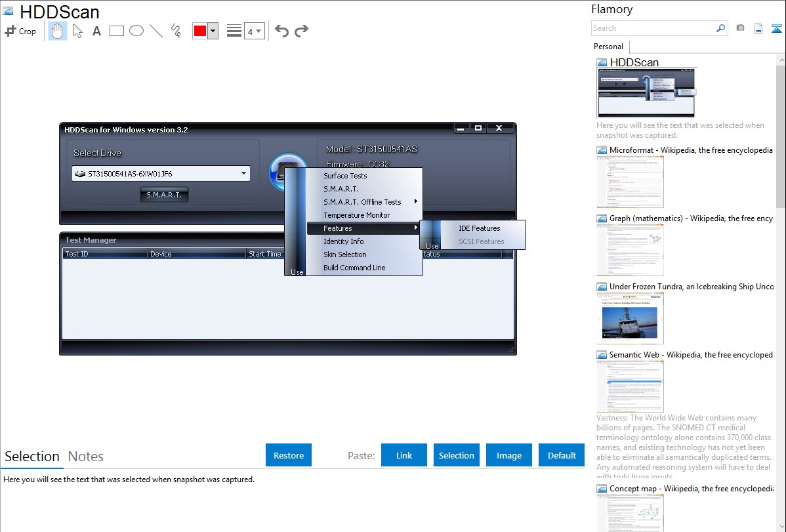Click the HDDScan window maximize button
The width and height of the screenshot is (786, 532).
(478, 129)
